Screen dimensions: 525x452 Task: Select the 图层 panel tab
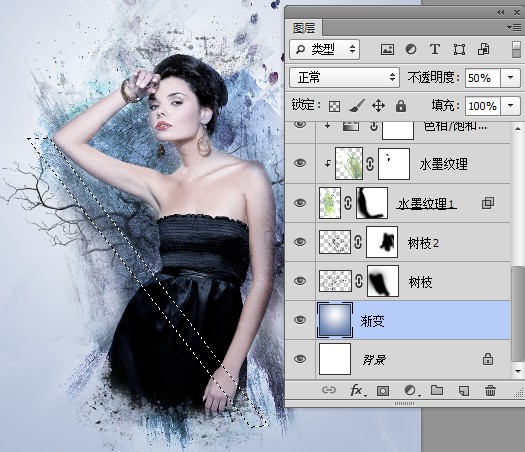(304, 28)
